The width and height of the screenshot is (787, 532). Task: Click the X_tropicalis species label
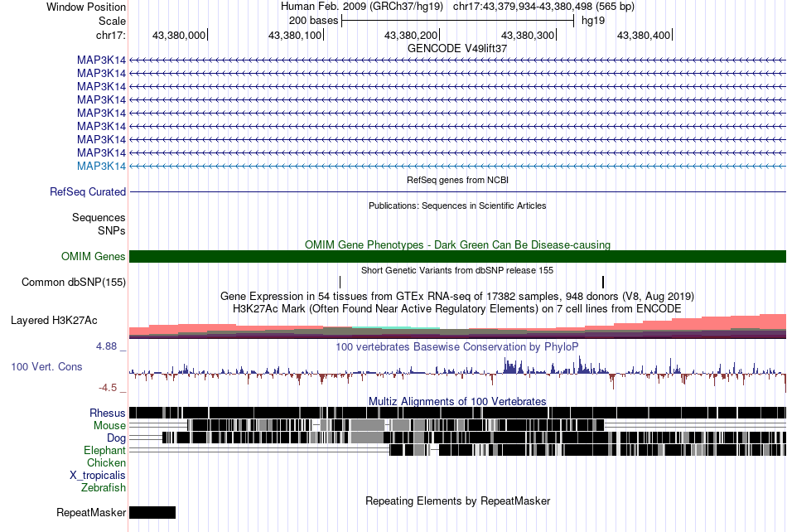pos(98,476)
